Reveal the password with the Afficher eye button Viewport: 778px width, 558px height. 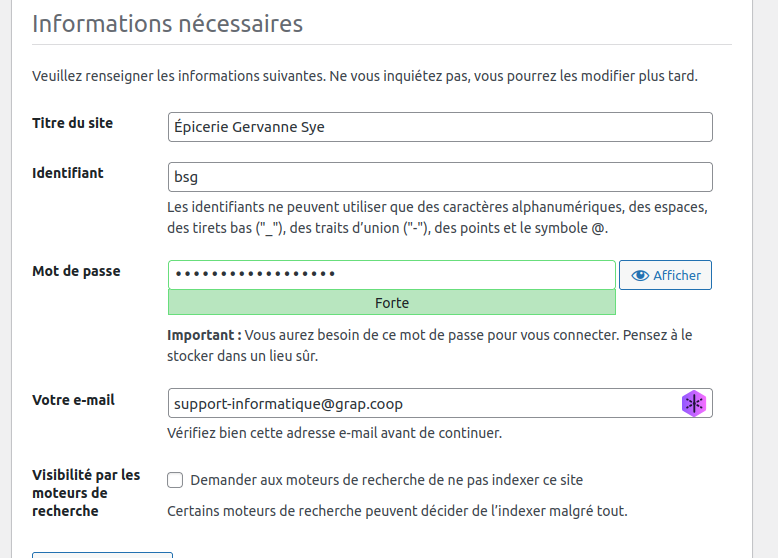tap(665, 275)
